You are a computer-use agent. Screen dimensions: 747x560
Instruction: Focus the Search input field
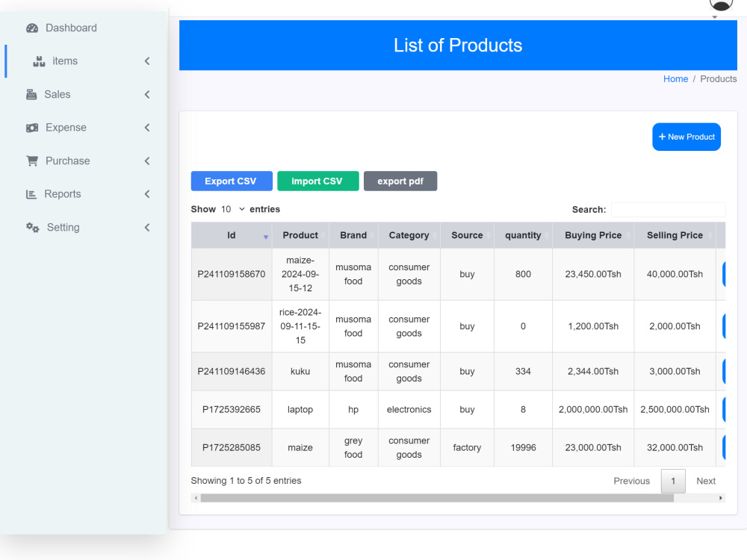(668, 210)
